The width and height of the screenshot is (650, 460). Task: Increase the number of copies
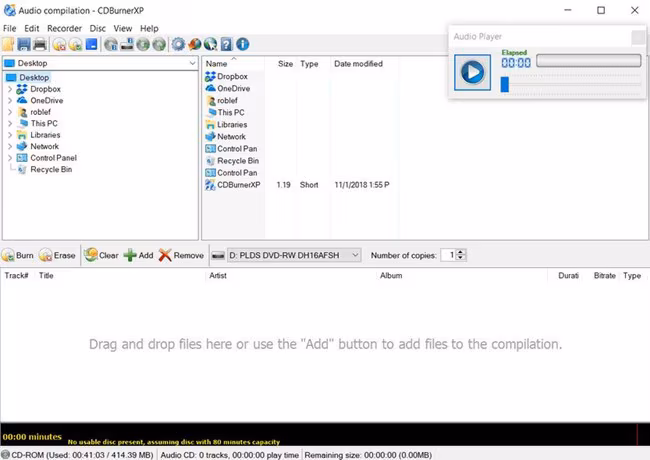tap(461, 252)
